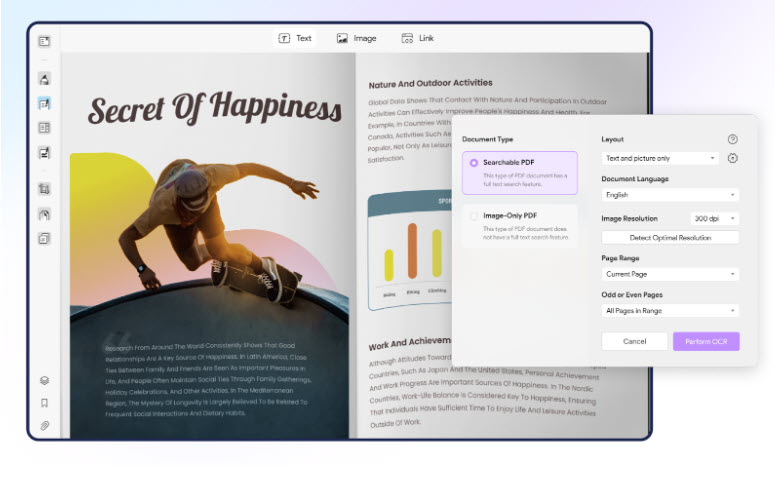Expand the Page Range dropdown
The width and height of the screenshot is (775, 480).
670,274
